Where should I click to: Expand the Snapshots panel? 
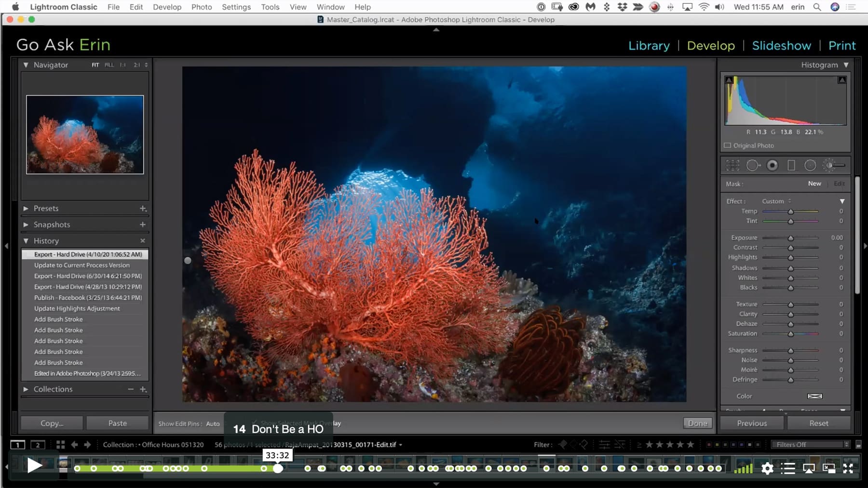[26, 224]
